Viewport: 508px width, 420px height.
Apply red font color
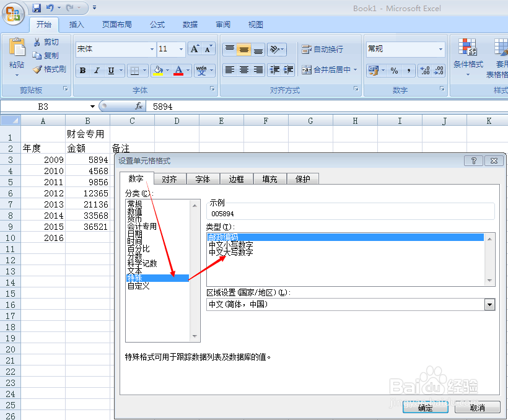178,71
